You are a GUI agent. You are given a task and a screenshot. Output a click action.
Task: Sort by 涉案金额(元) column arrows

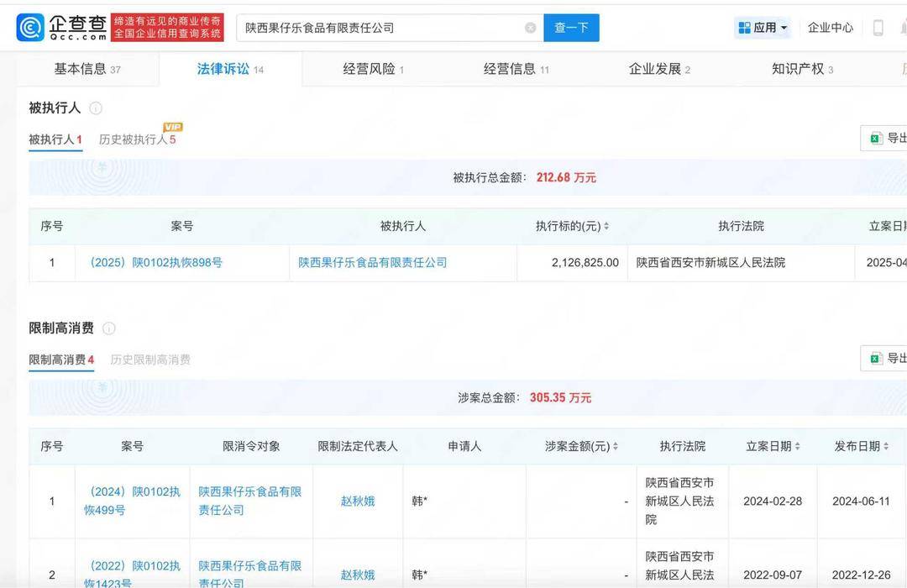point(616,446)
